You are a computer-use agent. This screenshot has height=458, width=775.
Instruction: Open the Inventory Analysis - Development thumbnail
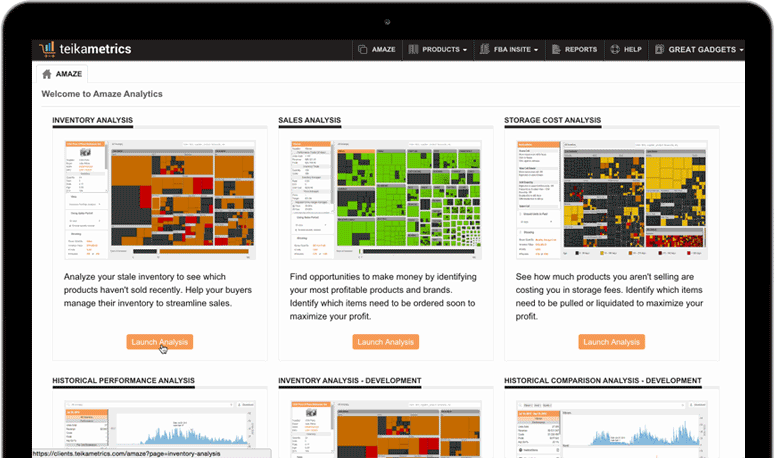point(386,429)
